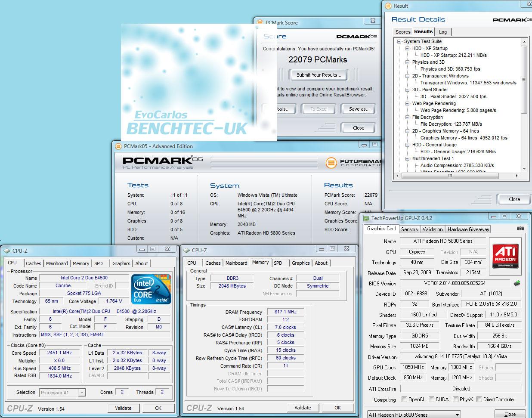Screen dimensions: 532x418
Task: Click the Save as... button
Action: coord(359,109)
